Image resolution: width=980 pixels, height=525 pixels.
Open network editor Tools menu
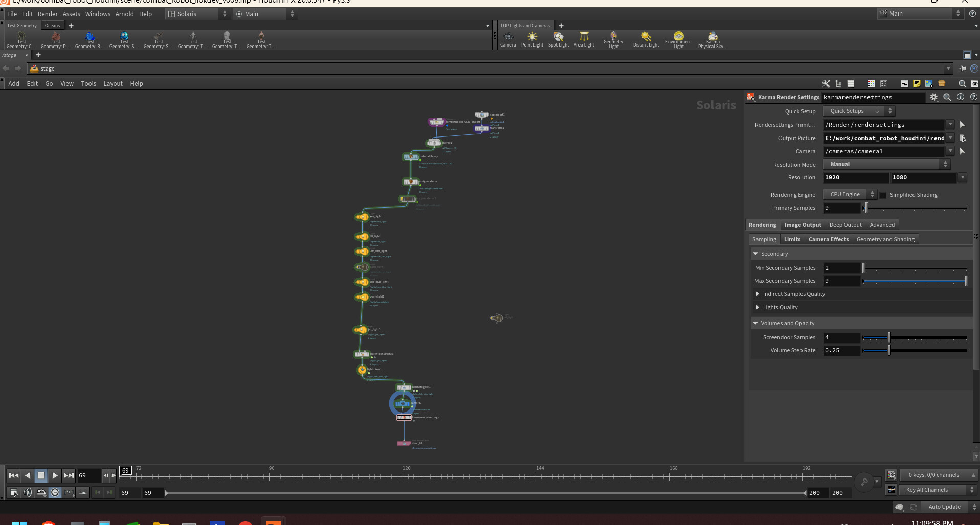click(x=88, y=84)
